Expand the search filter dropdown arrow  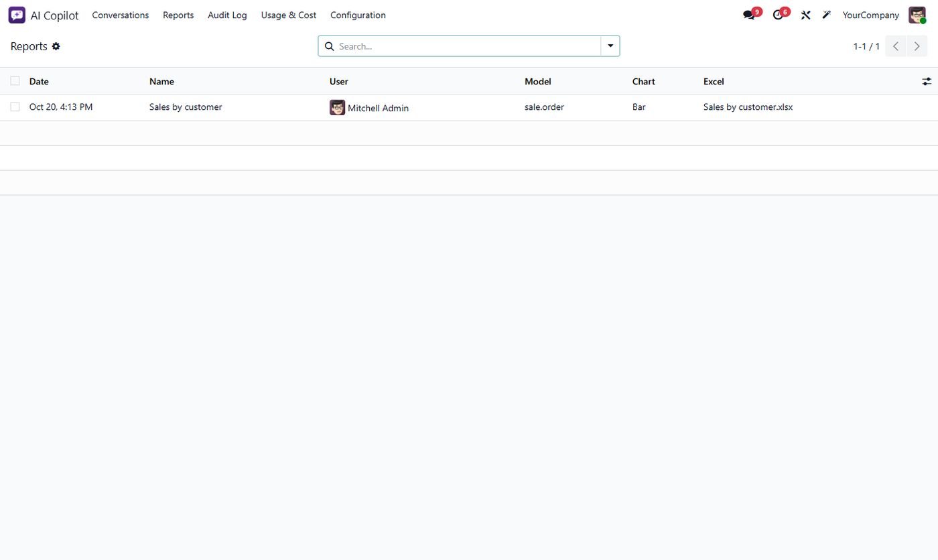coord(610,46)
